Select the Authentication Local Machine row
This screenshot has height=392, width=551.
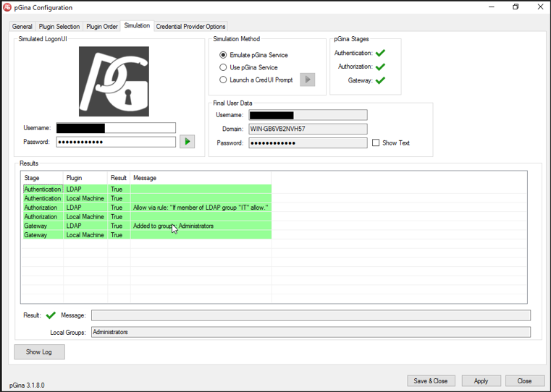(x=147, y=198)
